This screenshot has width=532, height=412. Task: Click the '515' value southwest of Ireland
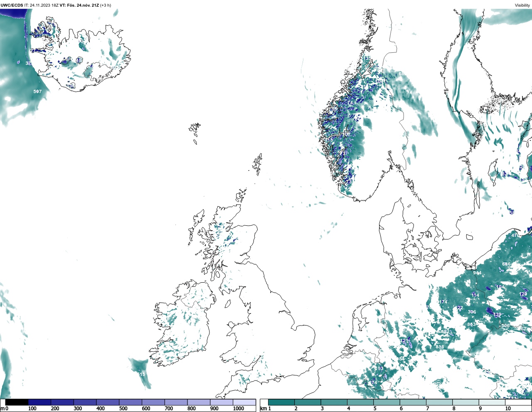(x=141, y=374)
